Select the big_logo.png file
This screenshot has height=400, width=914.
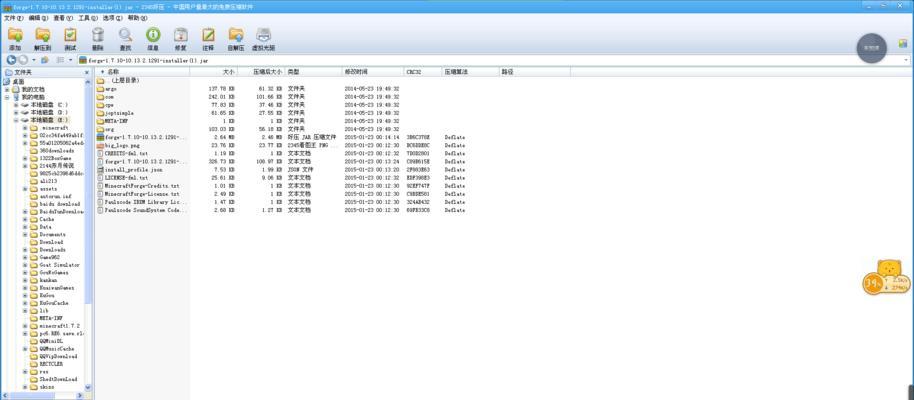[117, 145]
